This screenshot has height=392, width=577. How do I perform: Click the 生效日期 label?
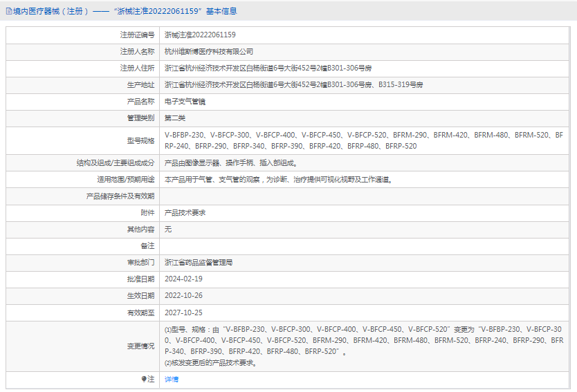(140, 296)
